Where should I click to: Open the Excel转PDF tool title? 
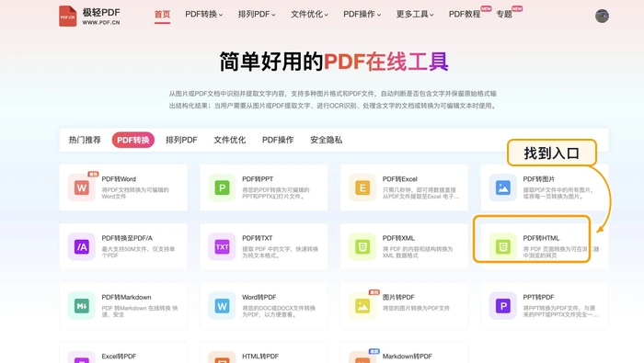point(119,357)
